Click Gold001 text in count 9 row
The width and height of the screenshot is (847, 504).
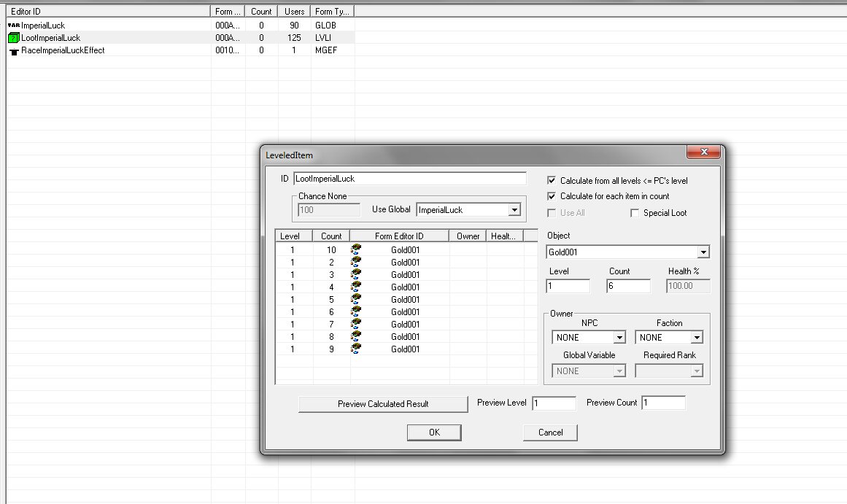(405, 349)
